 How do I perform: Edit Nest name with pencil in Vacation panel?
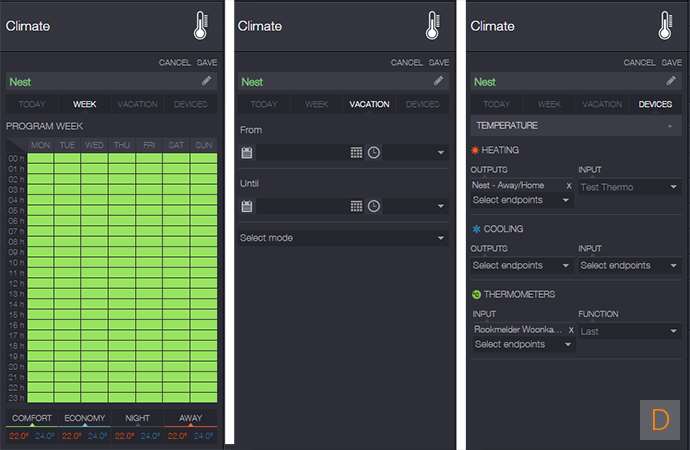coord(438,81)
